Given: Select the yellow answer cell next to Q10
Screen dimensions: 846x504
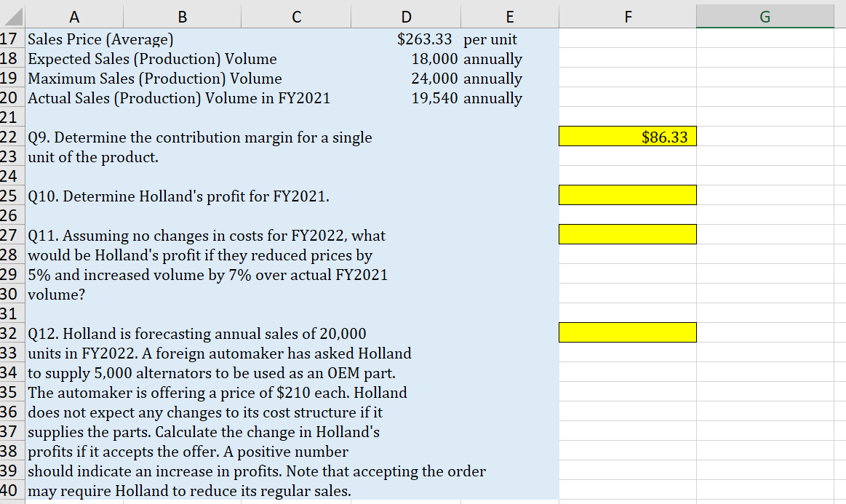Looking at the screenshot, I should pos(627,195).
